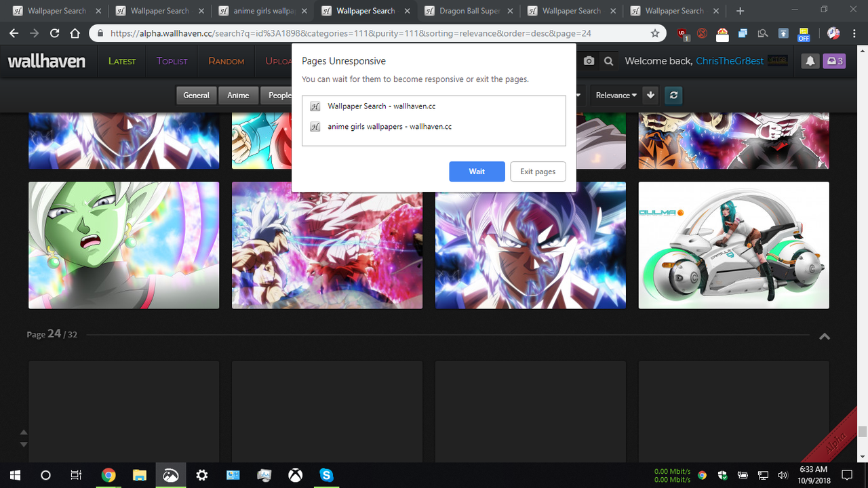Click the page-down arrow on the left edge
Image resolution: width=868 pixels, height=488 pixels.
coord(24,445)
